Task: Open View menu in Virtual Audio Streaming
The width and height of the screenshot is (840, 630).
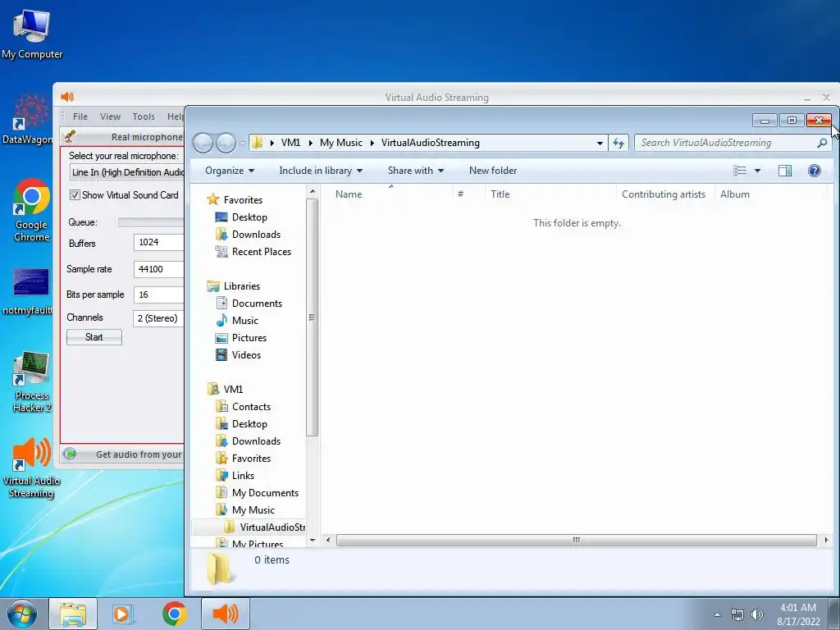Action: click(111, 116)
